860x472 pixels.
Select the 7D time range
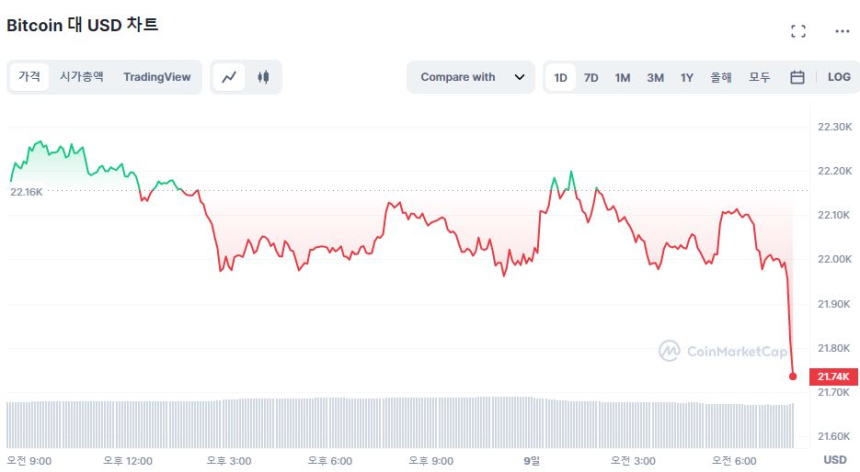pos(591,77)
